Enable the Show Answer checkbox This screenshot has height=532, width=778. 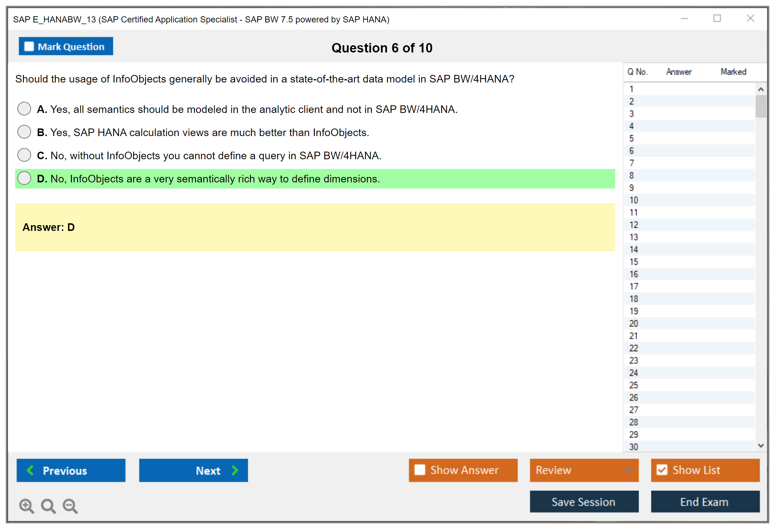[420, 470]
